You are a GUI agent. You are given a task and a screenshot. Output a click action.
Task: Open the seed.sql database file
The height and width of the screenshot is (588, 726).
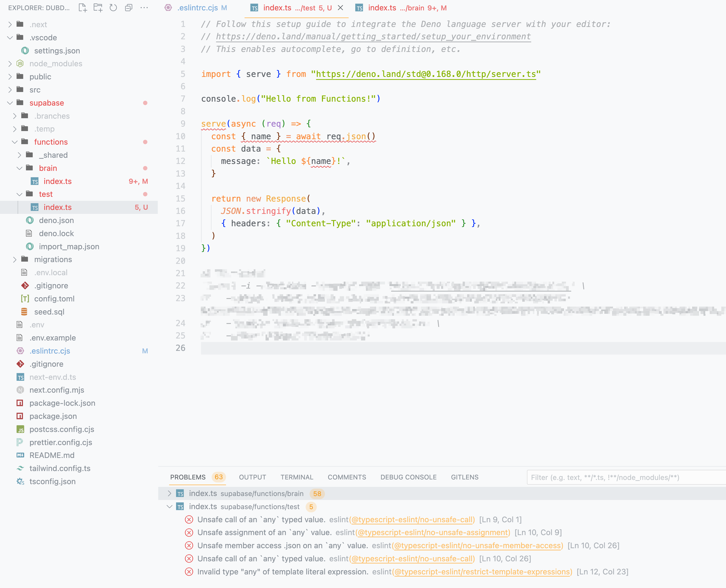49,312
